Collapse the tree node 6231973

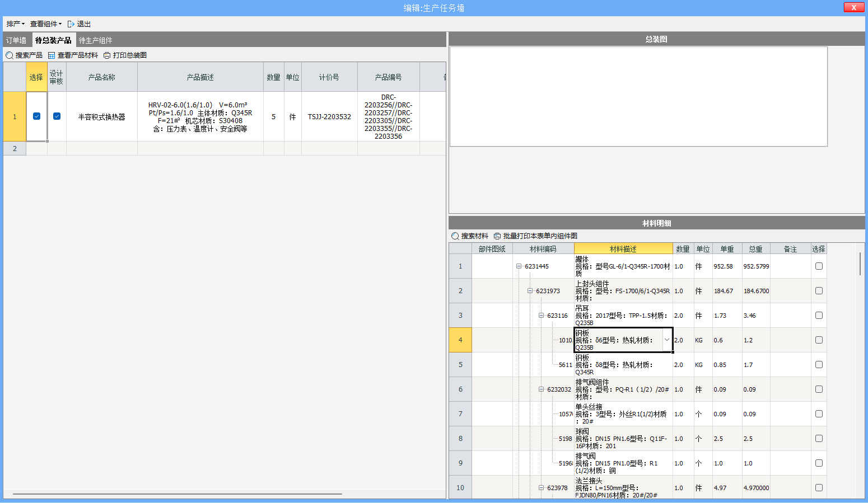[x=530, y=291]
